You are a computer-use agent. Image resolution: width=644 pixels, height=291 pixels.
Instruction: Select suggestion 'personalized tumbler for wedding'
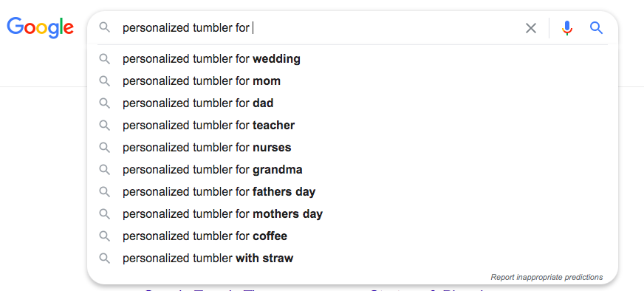point(352,59)
